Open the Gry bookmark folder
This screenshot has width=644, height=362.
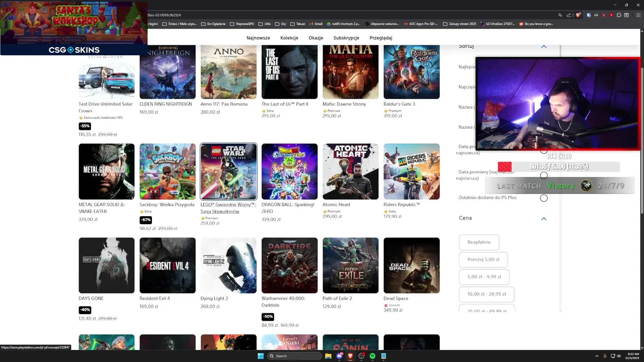(x=280, y=24)
